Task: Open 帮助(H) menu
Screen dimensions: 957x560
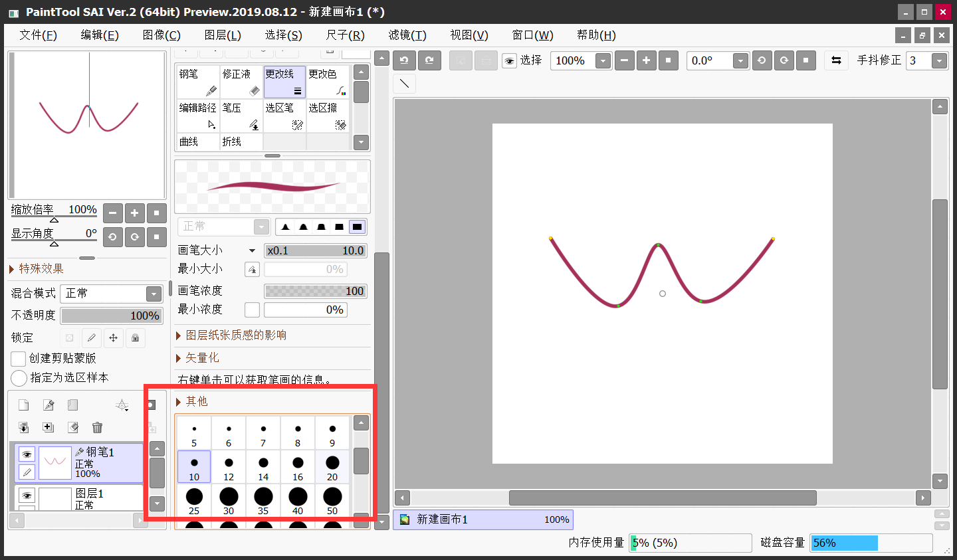Action: pyautogui.click(x=596, y=35)
